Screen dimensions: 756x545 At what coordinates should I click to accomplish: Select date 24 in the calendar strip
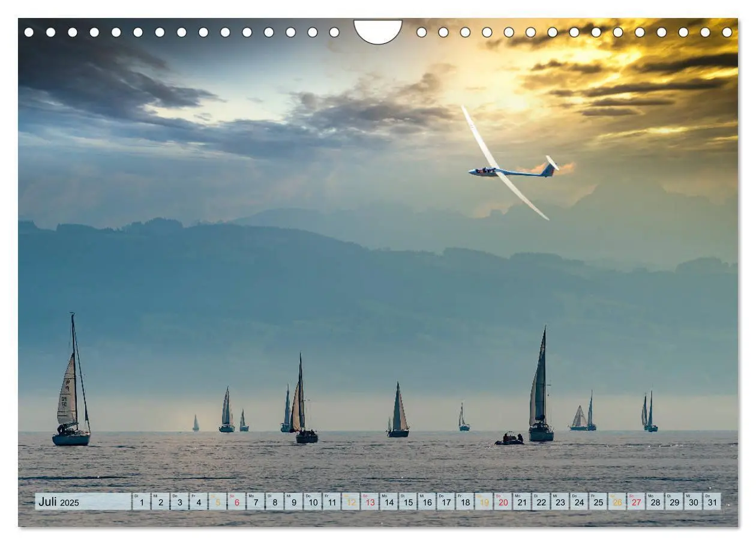[x=579, y=502]
